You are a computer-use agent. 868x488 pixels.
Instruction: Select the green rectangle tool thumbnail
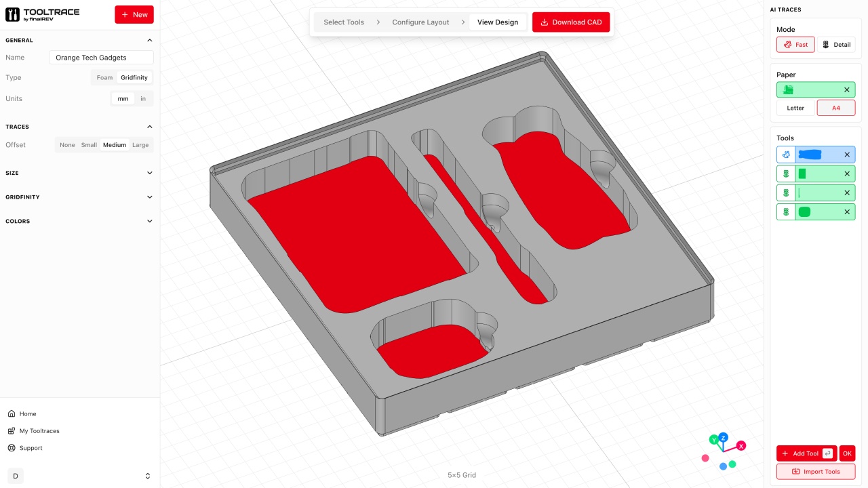pyautogui.click(x=802, y=174)
